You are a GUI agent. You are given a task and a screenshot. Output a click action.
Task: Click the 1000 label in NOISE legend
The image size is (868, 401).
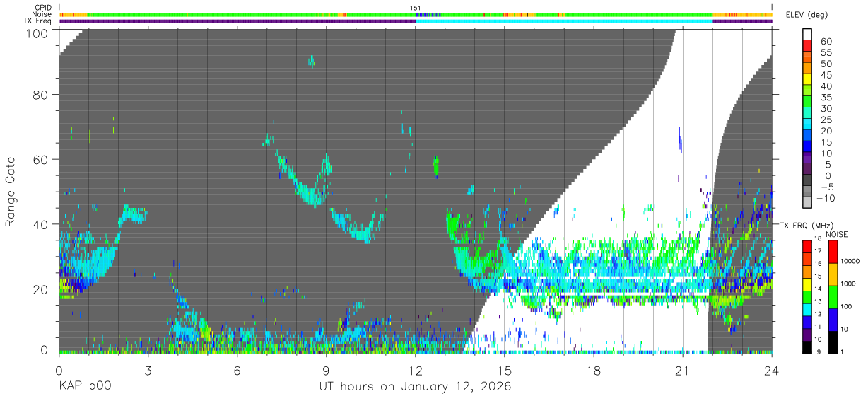pyautogui.click(x=847, y=284)
